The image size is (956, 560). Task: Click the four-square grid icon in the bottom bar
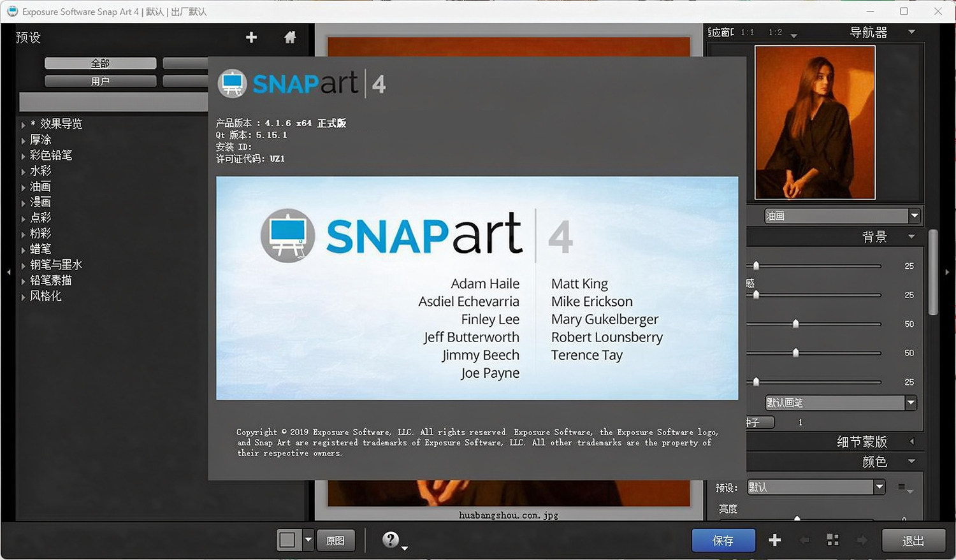(x=832, y=540)
